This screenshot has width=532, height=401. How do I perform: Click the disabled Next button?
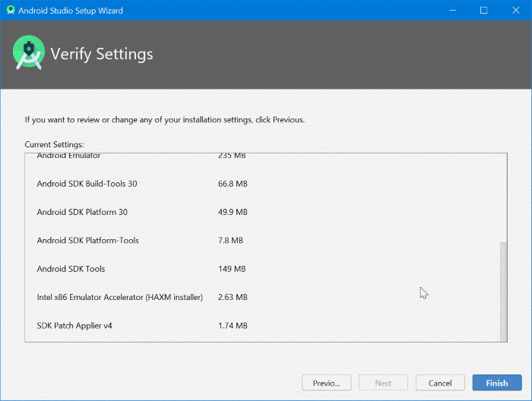click(x=383, y=383)
